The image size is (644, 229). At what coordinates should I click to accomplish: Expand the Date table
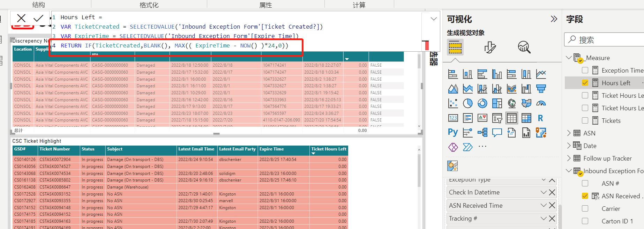click(x=569, y=146)
